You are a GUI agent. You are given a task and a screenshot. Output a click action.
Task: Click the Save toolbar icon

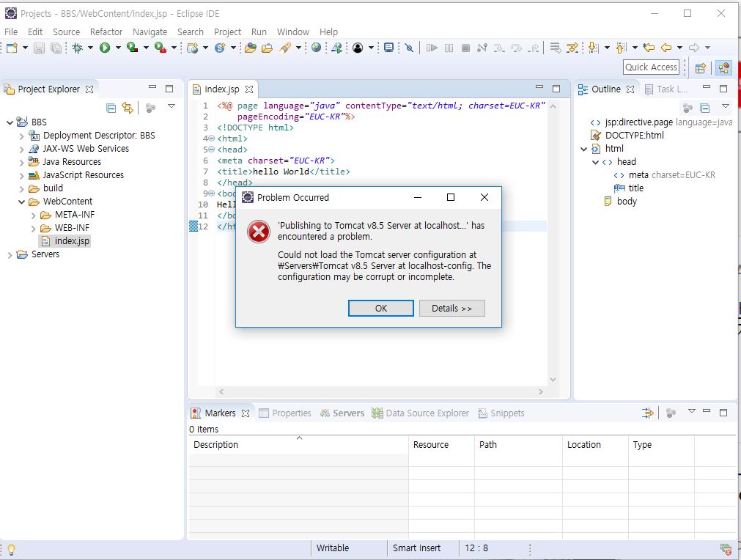click(40, 48)
